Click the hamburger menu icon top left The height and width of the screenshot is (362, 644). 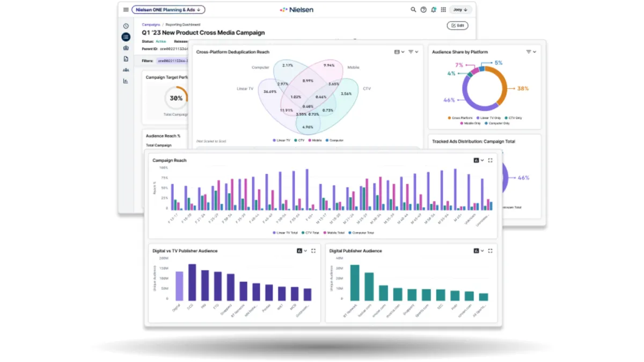(126, 9)
